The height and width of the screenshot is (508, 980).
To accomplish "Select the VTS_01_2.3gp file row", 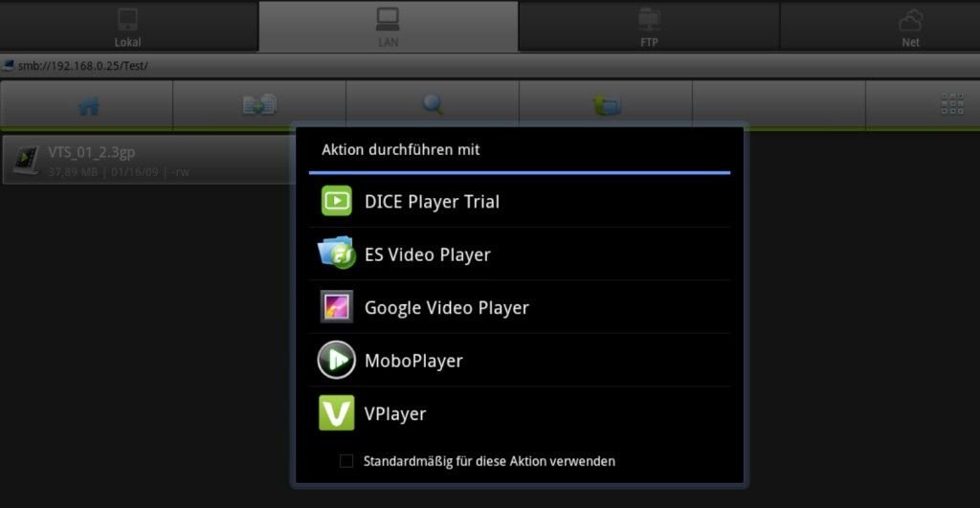I will click(148, 161).
